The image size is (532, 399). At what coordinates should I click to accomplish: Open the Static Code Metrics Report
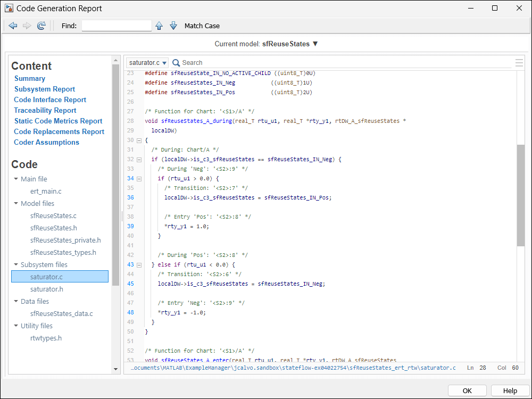[58, 121]
